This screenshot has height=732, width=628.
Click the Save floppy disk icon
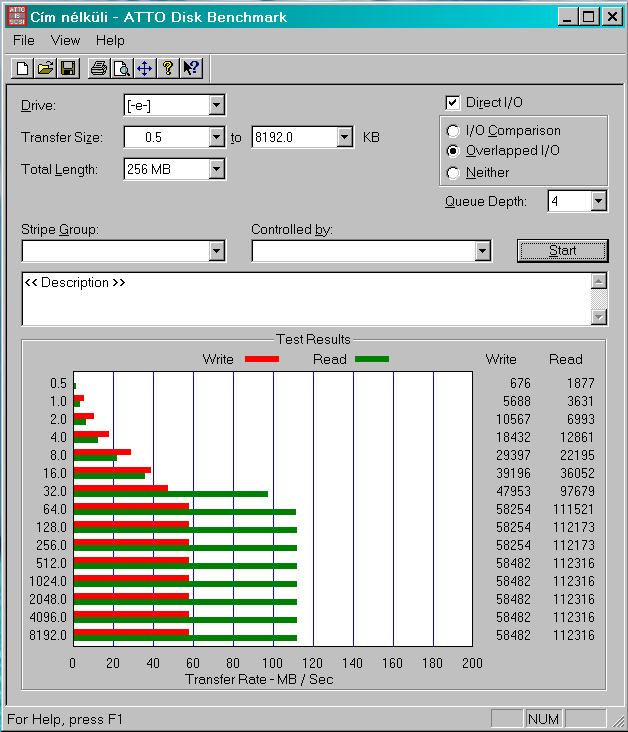68,69
